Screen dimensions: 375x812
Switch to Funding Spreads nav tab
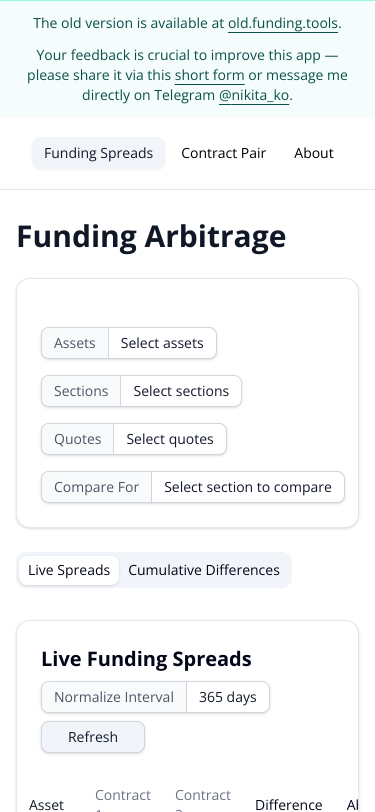[x=98, y=153]
